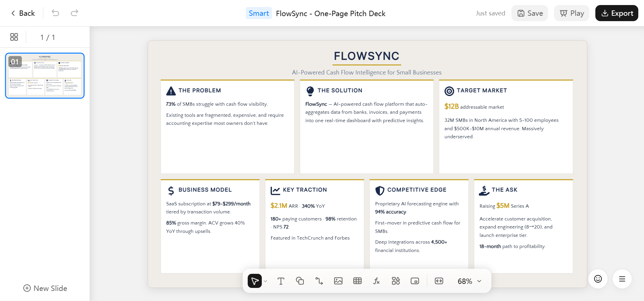
Task: Select the target icon in Target Market
Action: pyautogui.click(x=449, y=91)
